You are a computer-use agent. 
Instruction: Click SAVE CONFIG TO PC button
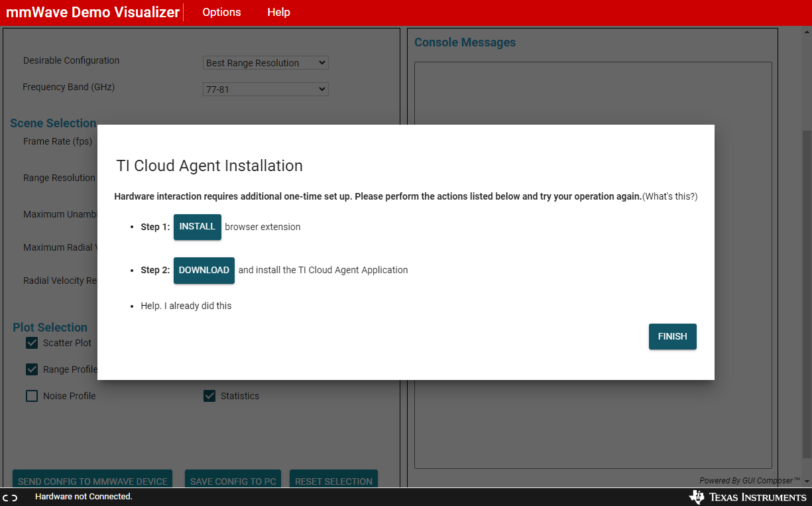233,479
